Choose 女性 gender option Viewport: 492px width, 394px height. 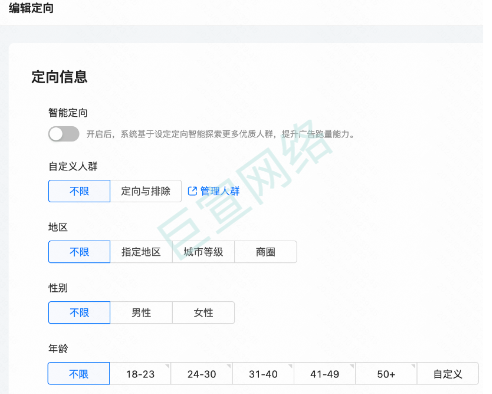203,313
